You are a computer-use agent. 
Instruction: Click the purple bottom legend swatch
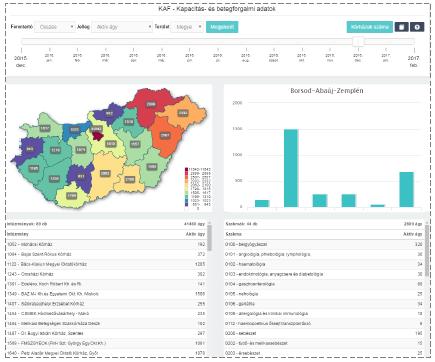pyautogui.click(x=186, y=204)
